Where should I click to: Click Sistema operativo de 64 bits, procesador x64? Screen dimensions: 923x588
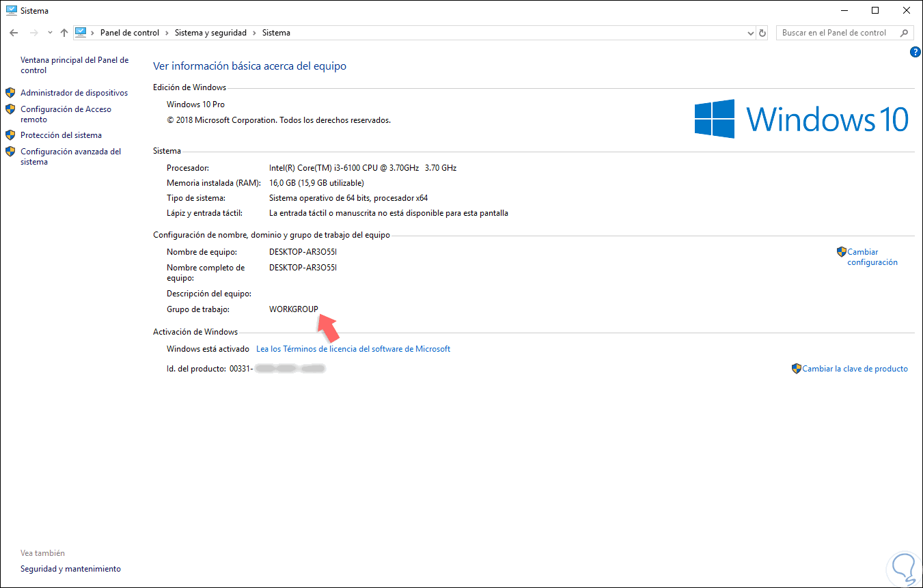[348, 198]
